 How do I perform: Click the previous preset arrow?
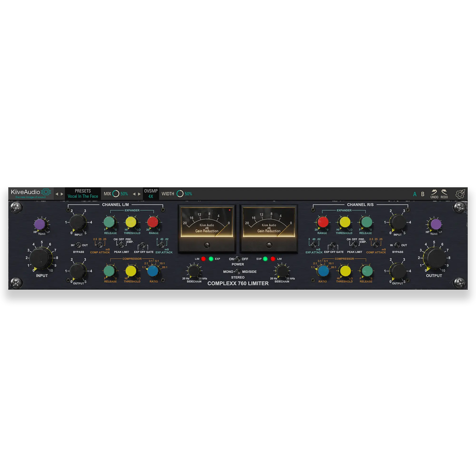[x=58, y=194]
